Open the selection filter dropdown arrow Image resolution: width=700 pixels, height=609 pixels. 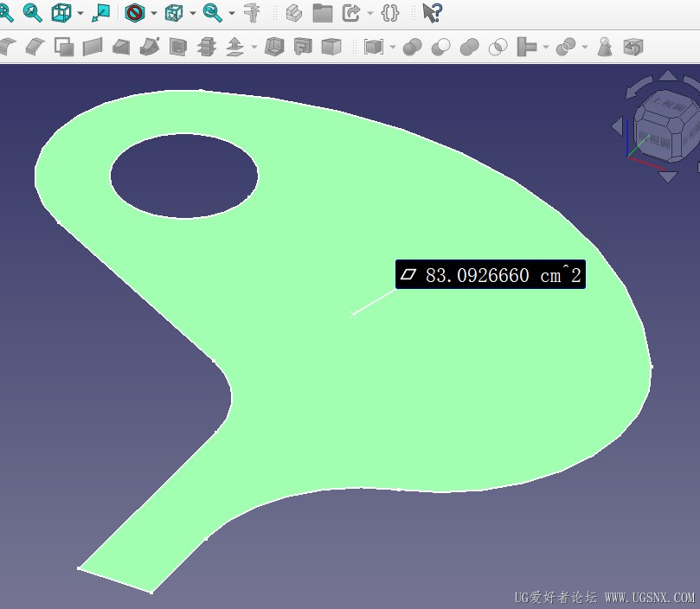point(193,13)
